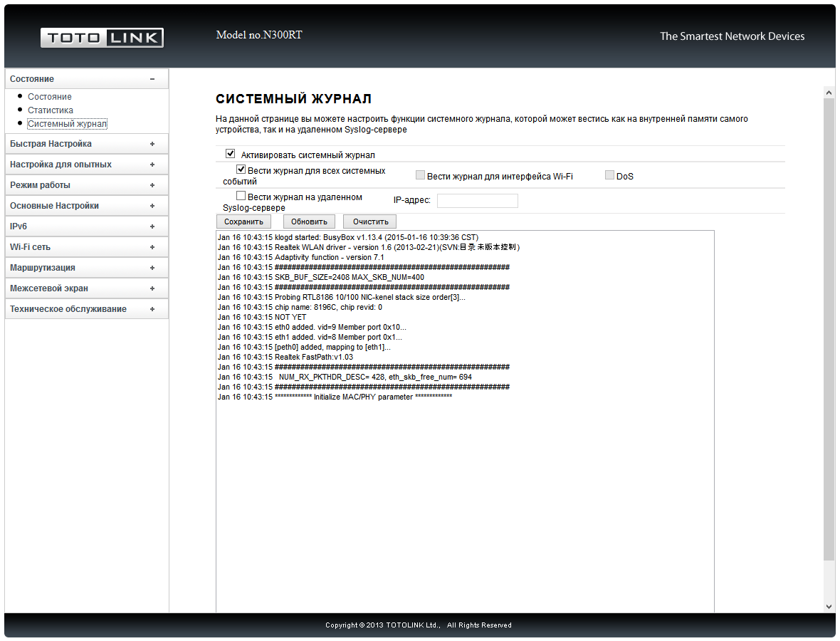Screen dimensions: 840x641
Task: Click the СИСТЕМНЫЙ ЖУРНАЛ heading
Action: tap(293, 98)
